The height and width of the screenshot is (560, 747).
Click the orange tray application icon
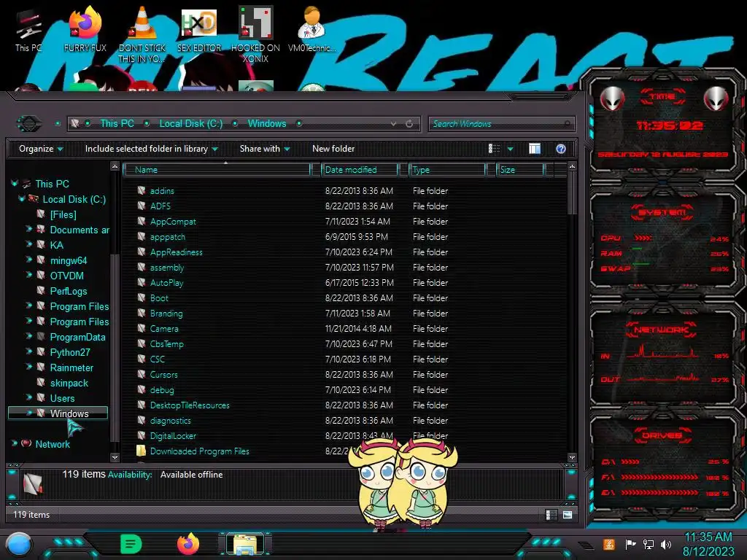(x=609, y=544)
